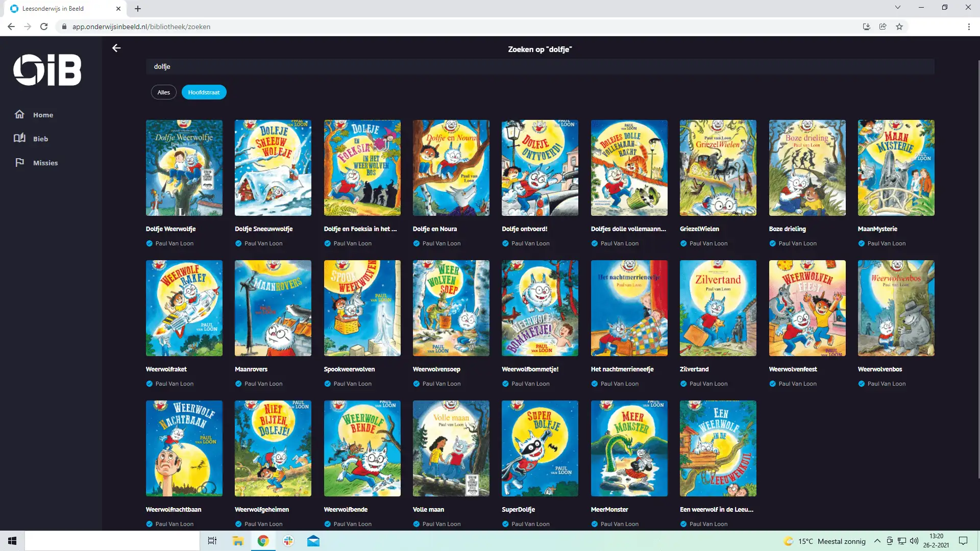This screenshot has height=551, width=980.
Task: Open the Weerwolvensoep book cover
Action: point(451,308)
